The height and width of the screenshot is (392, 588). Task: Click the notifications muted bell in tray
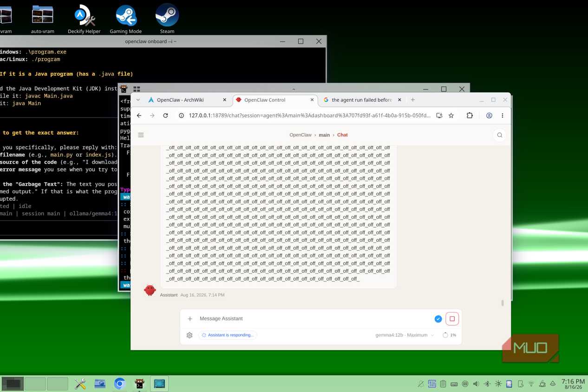pos(421,384)
